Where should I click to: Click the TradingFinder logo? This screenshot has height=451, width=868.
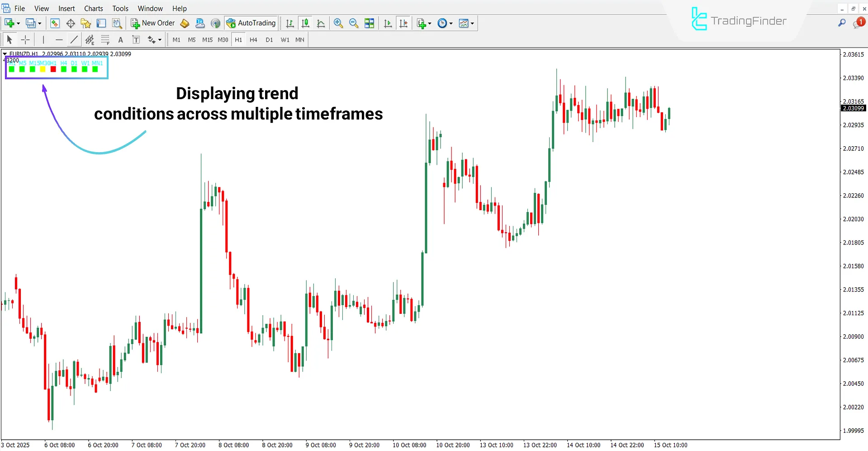tap(739, 20)
